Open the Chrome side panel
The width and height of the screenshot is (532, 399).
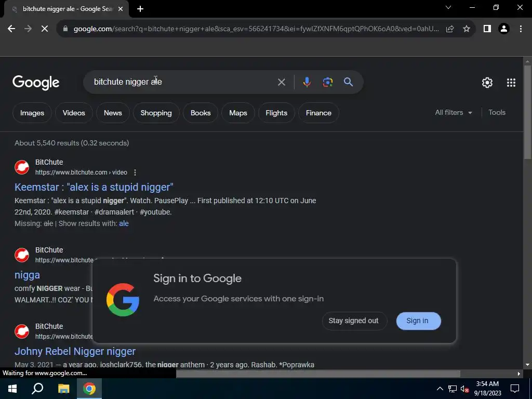(x=487, y=29)
